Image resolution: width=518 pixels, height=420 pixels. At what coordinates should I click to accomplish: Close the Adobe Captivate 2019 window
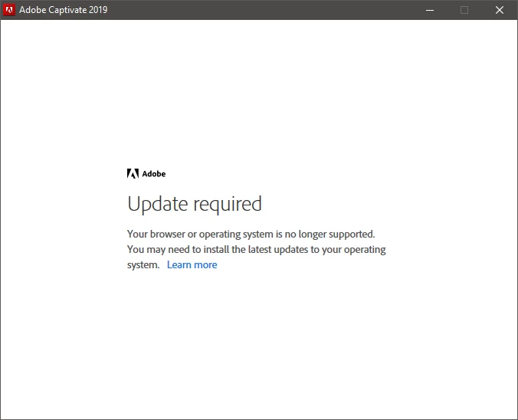pos(500,10)
